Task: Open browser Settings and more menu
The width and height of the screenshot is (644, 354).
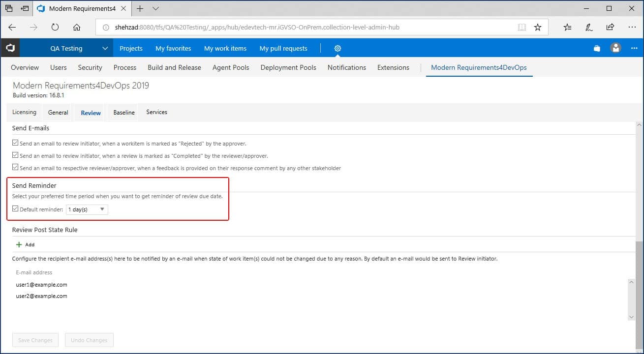Action: coord(631,28)
